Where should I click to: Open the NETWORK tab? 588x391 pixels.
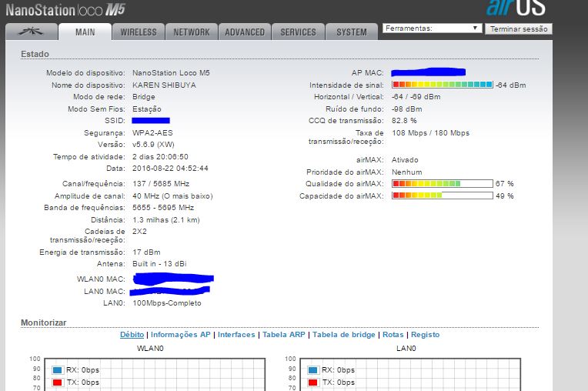click(x=192, y=32)
